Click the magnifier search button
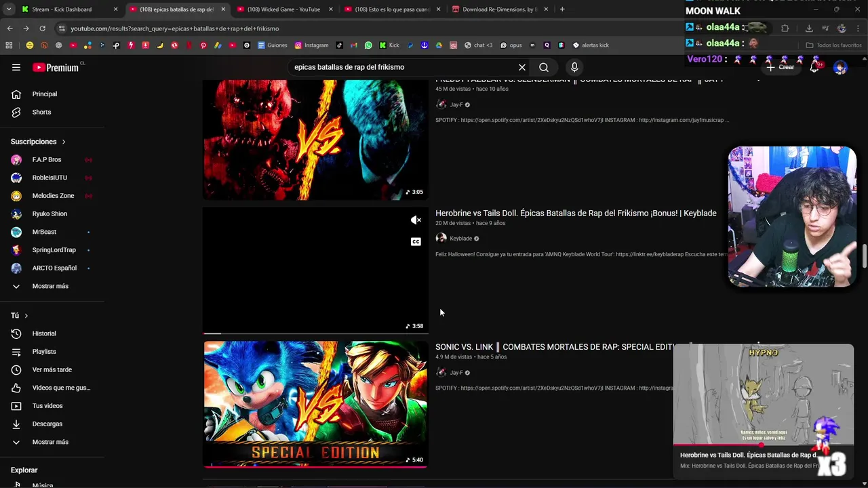 coord(544,67)
